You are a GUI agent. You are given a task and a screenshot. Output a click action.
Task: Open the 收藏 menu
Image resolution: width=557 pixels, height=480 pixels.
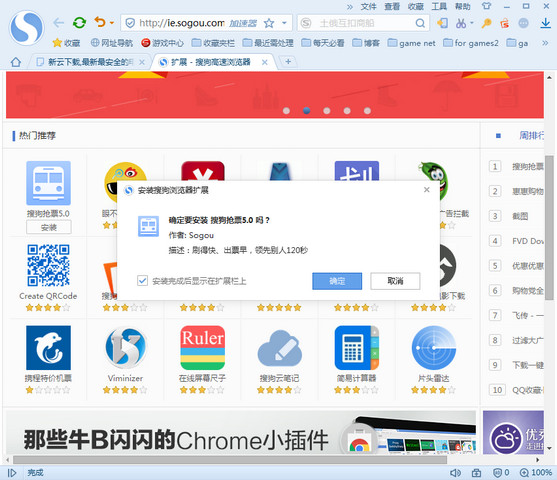(x=416, y=7)
